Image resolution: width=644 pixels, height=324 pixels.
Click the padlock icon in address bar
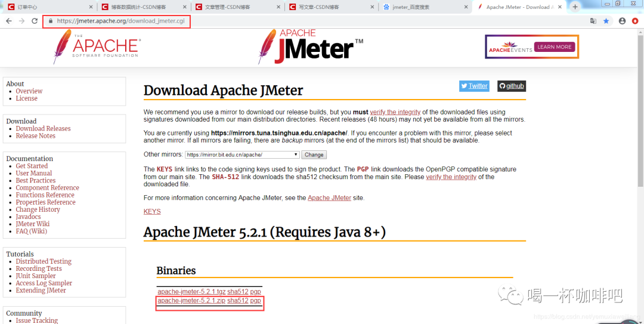[x=51, y=21]
